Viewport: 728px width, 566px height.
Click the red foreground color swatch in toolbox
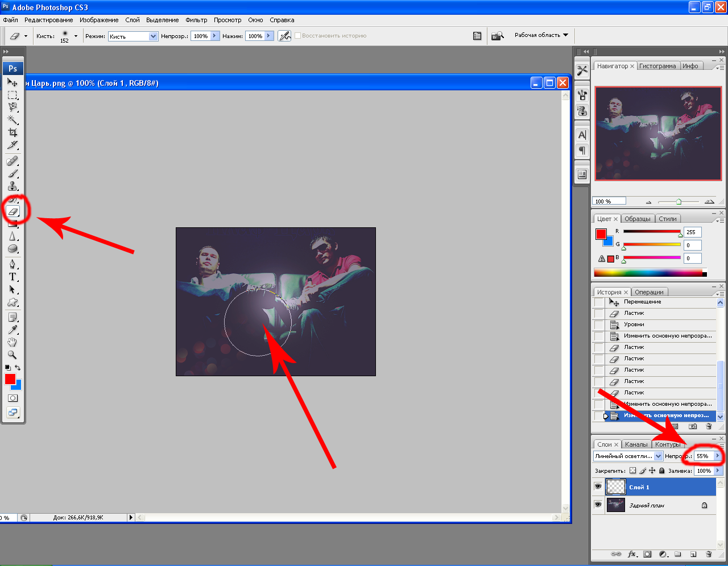(10, 379)
